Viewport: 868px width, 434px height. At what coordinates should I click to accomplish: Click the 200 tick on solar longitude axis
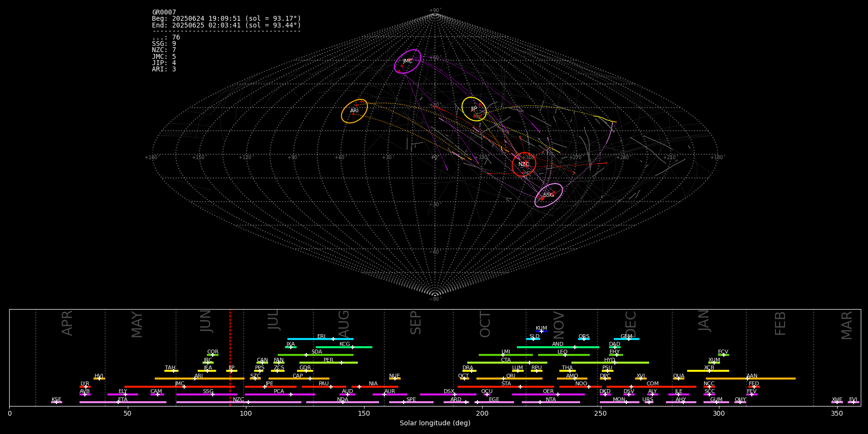482,413
